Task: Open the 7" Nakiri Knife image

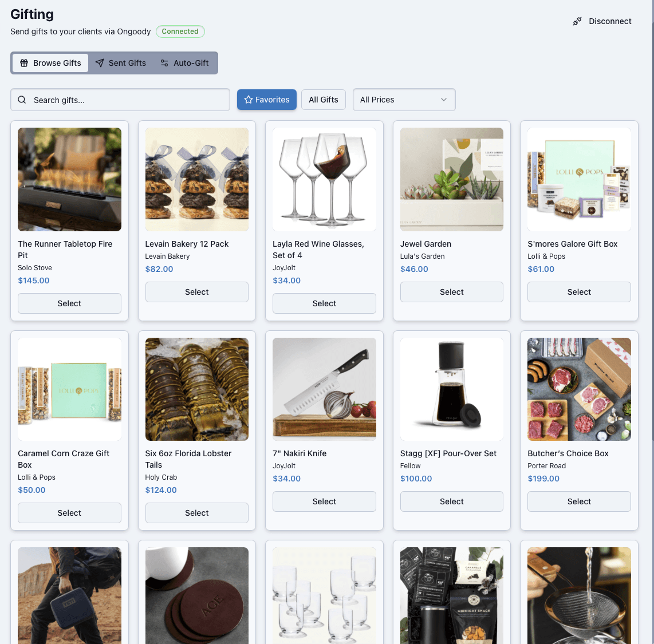Action: (325, 389)
